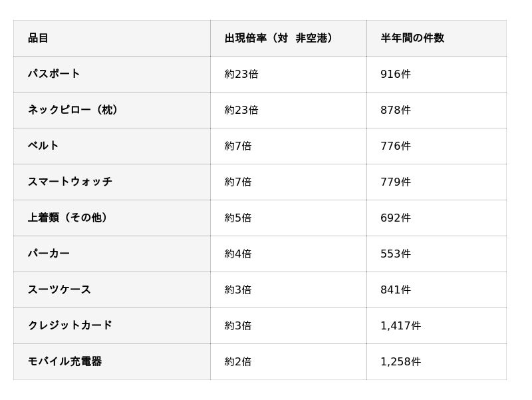Select the モバイル充電器 row label

click(65, 361)
